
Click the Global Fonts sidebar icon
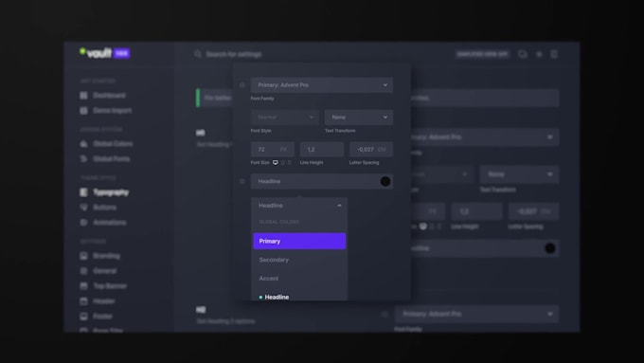click(x=83, y=158)
